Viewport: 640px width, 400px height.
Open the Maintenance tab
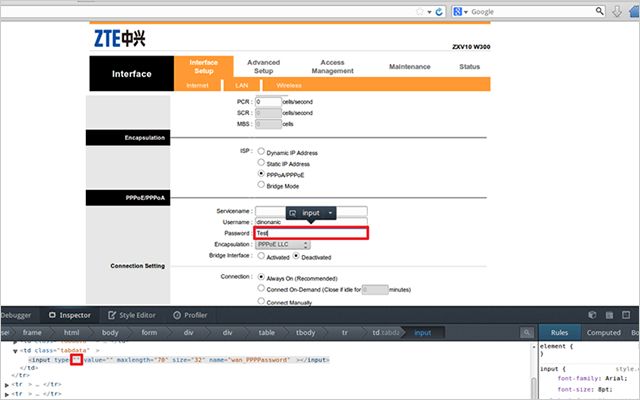[x=409, y=67]
